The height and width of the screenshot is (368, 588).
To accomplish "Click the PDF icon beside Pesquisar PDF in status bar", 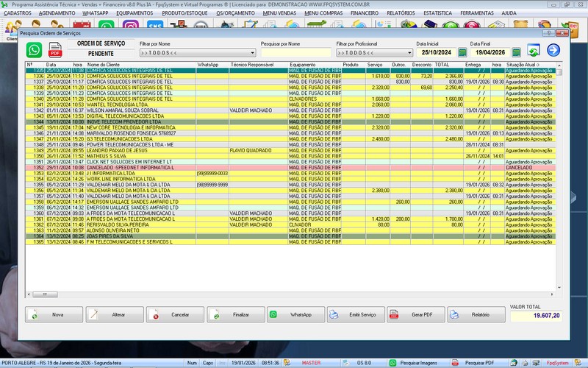I will tap(455, 363).
